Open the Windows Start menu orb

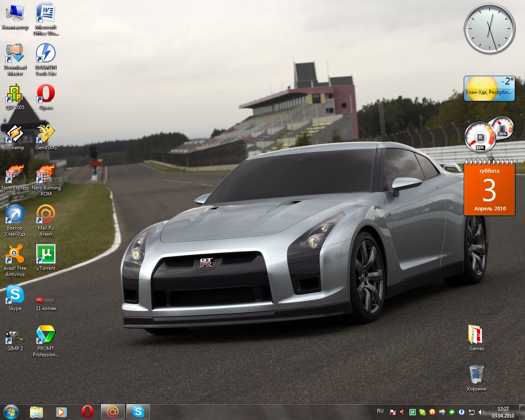pos(11,411)
